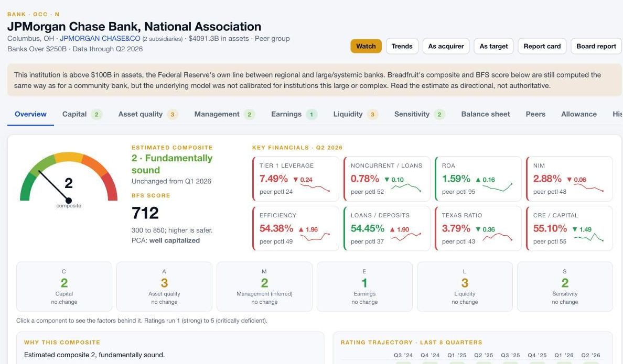The width and height of the screenshot is (623, 364).
Task: Click the ROA key financial card
Action: [478, 179]
